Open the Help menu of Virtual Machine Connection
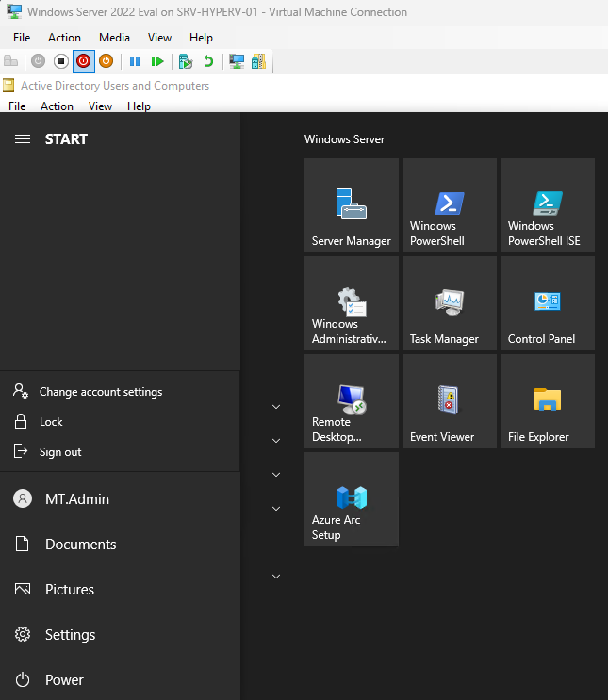 pyautogui.click(x=201, y=38)
